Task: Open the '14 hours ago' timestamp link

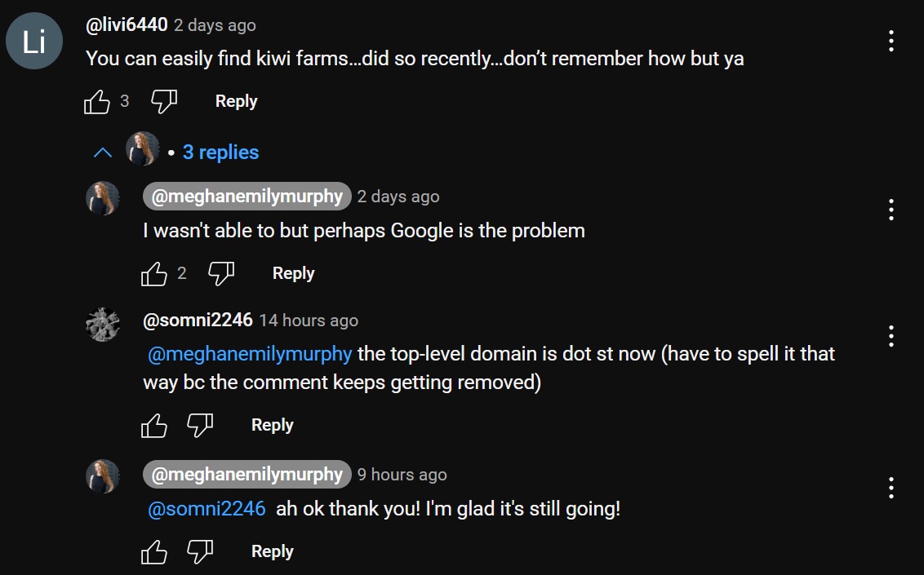Action: coord(309,321)
